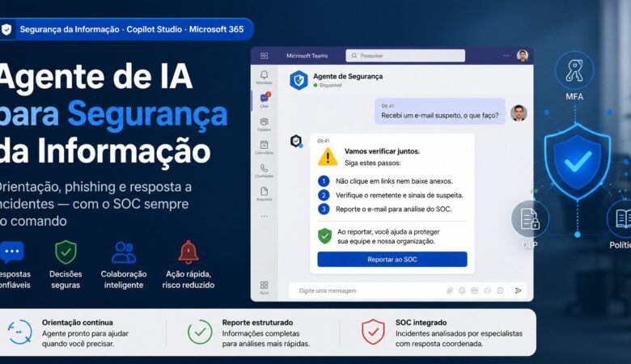The image size is (631, 364).
Task: Click the 'Reporte estruturado' heading
Action: tap(257, 323)
